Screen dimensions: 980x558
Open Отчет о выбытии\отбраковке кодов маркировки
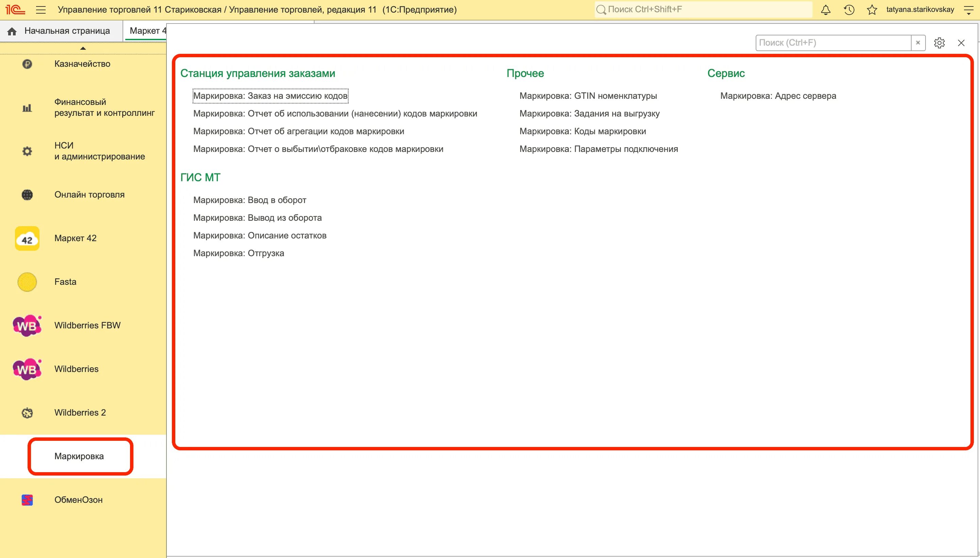(318, 149)
